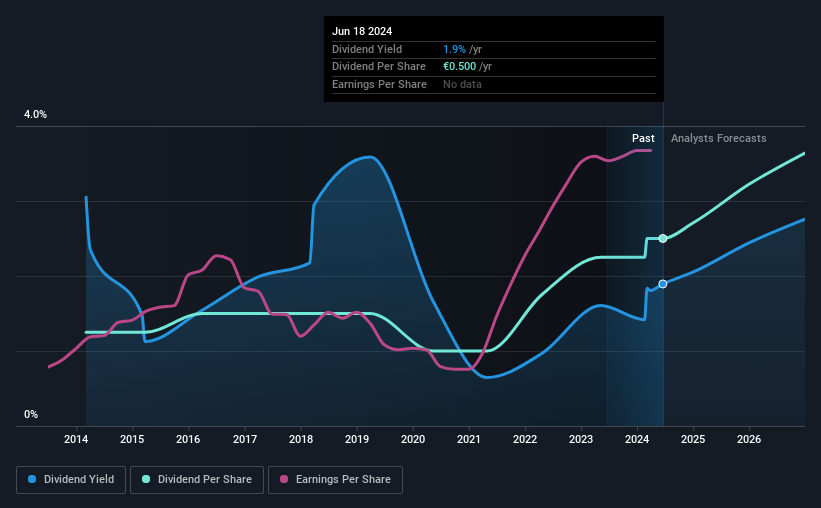Click the 2021 x-axis label

coord(469,439)
